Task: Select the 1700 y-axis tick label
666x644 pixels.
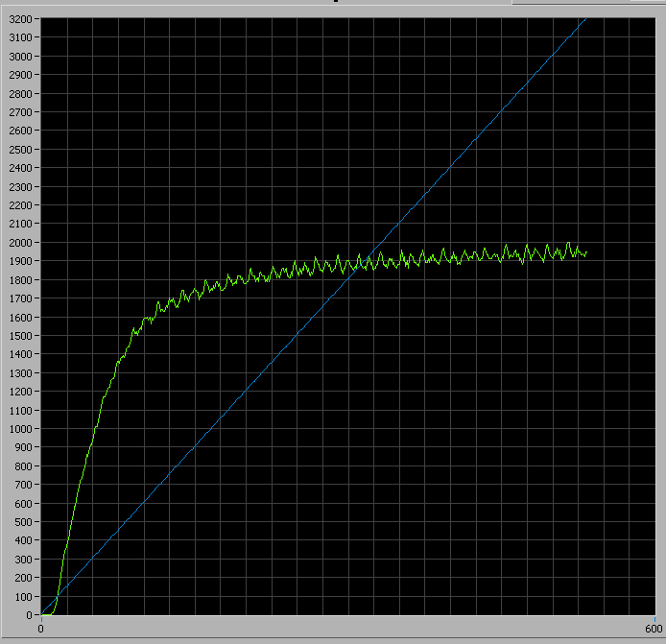Action: pyautogui.click(x=20, y=298)
